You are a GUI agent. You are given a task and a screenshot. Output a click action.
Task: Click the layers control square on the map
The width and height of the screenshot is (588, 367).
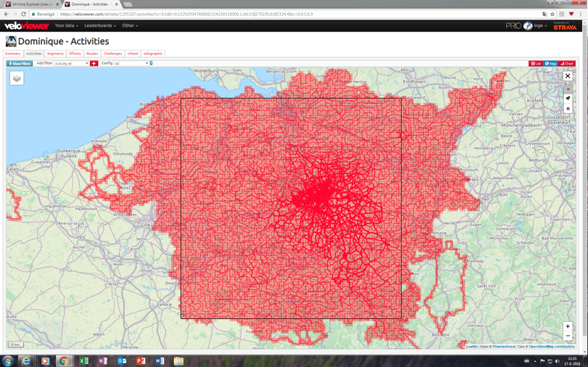coord(16,78)
